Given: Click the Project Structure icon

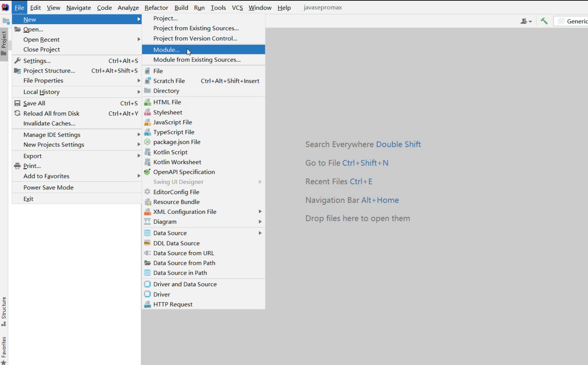Looking at the screenshot, I should [17, 71].
